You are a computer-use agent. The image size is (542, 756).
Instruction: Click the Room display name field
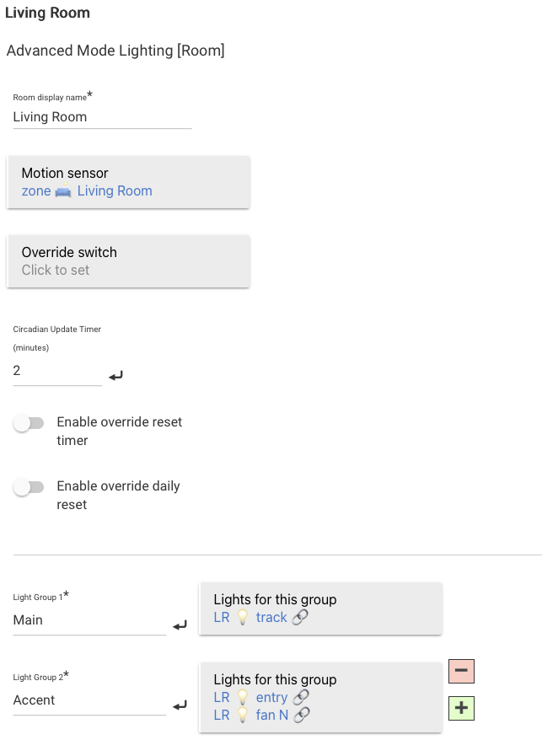tap(102, 117)
